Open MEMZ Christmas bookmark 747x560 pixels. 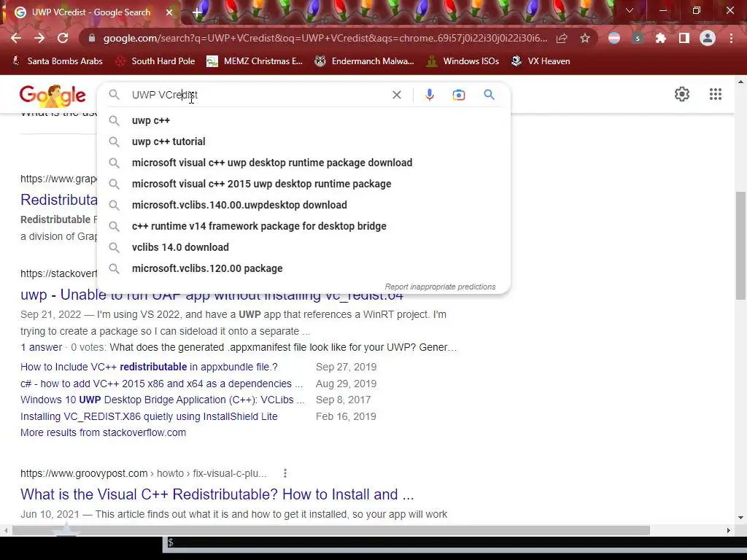coord(255,61)
